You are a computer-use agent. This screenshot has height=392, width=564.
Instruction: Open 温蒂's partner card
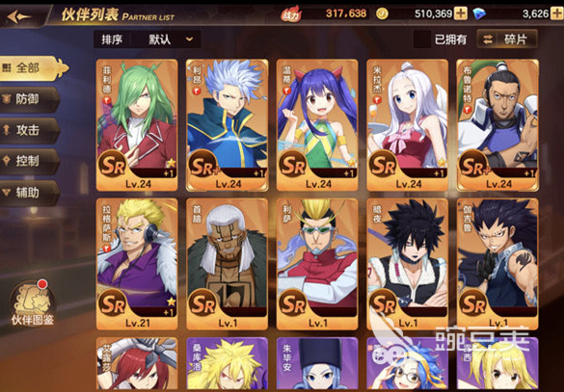click(317, 125)
